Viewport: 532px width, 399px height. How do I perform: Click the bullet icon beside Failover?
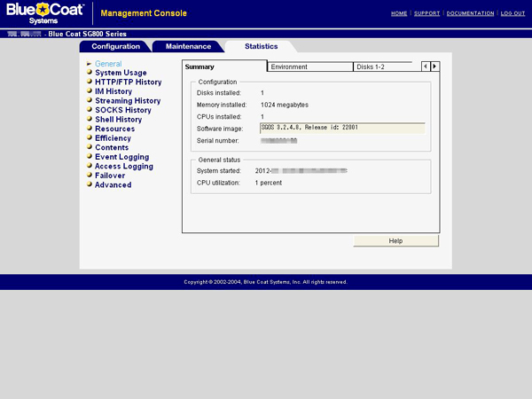click(90, 175)
